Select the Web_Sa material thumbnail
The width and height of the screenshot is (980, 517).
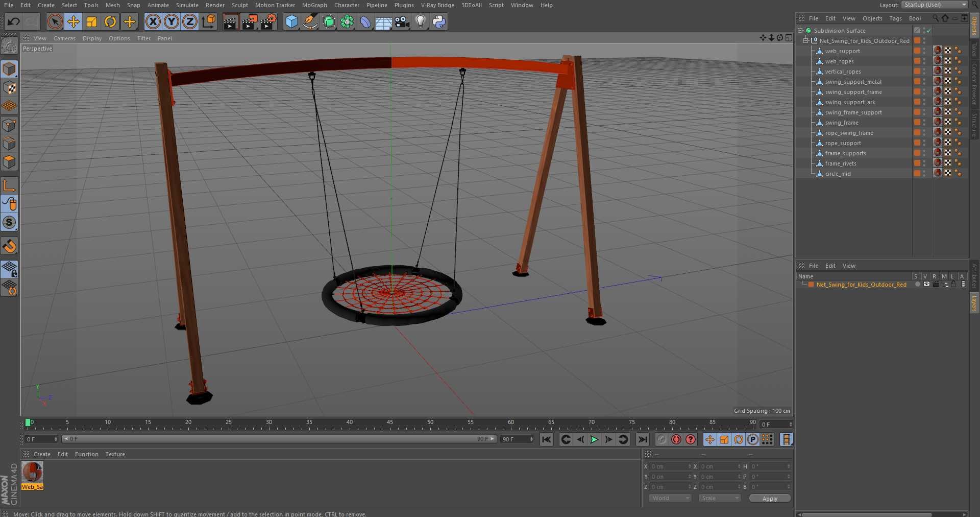click(x=32, y=473)
